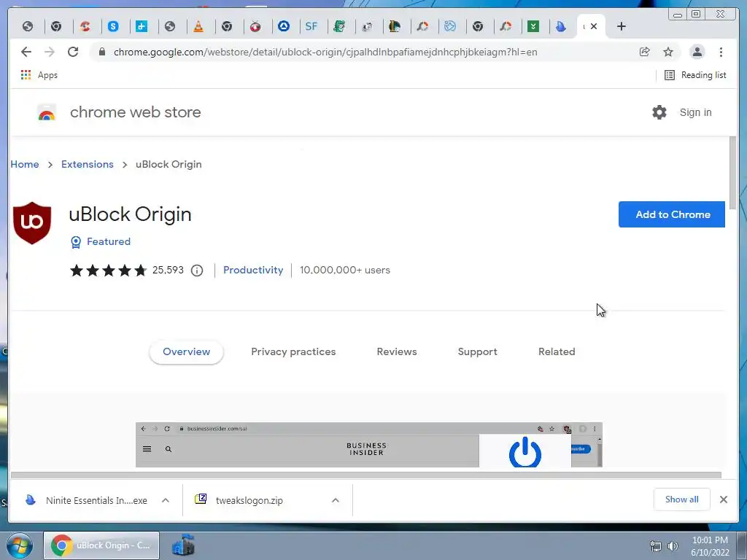Open tab with blue square plus icon
The height and width of the screenshot is (560, 747).
(142, 26)
